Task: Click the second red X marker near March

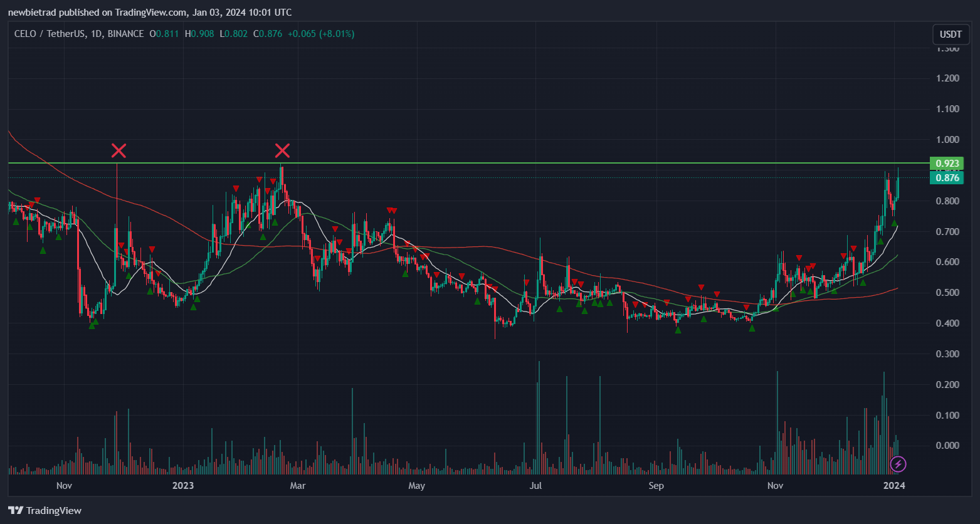Action: click(283, 150)
